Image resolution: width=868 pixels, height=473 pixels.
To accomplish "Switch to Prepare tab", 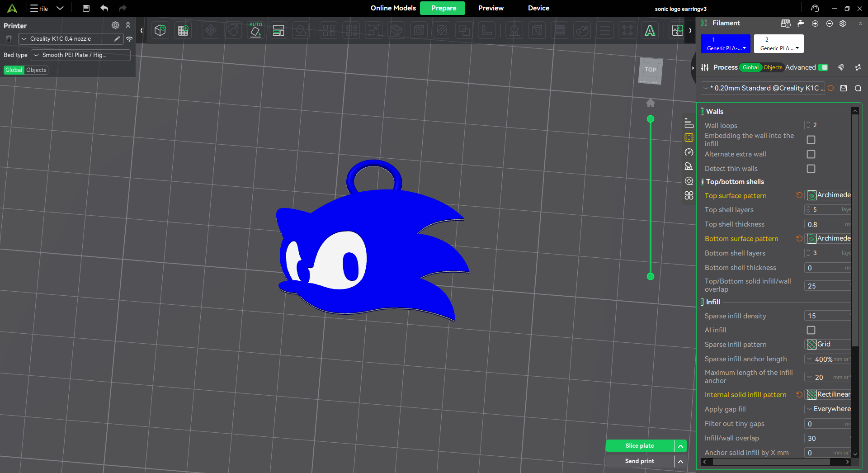I will click(x=443, y=8).
